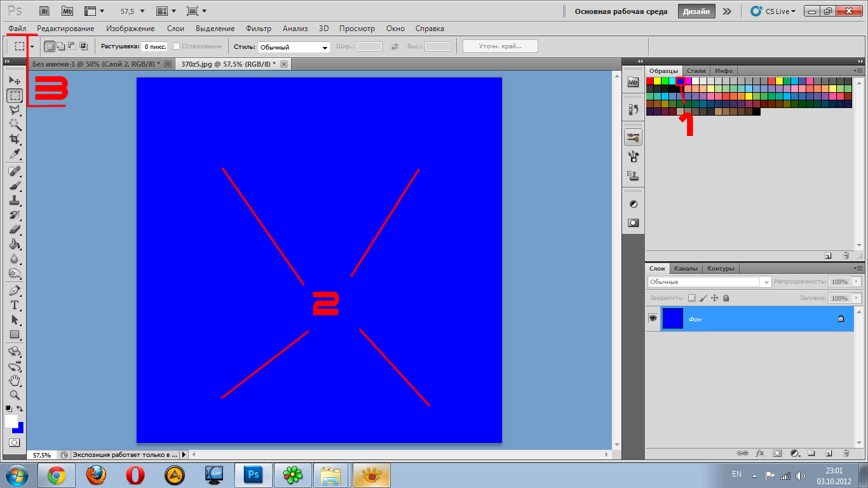
Task: Switch to the Каналы tab
Action: point(686,268)
